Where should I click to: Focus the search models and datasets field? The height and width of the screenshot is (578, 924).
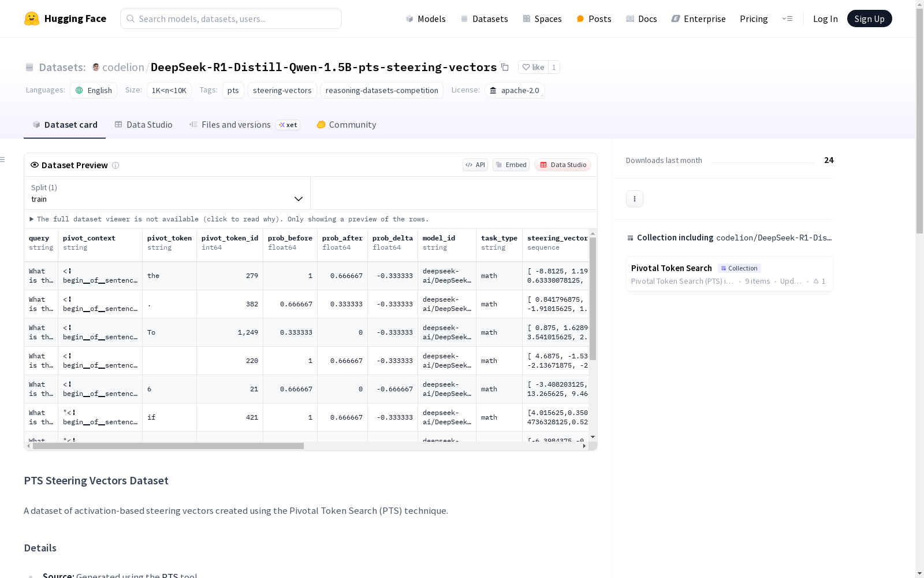click(x=231, y=18)
